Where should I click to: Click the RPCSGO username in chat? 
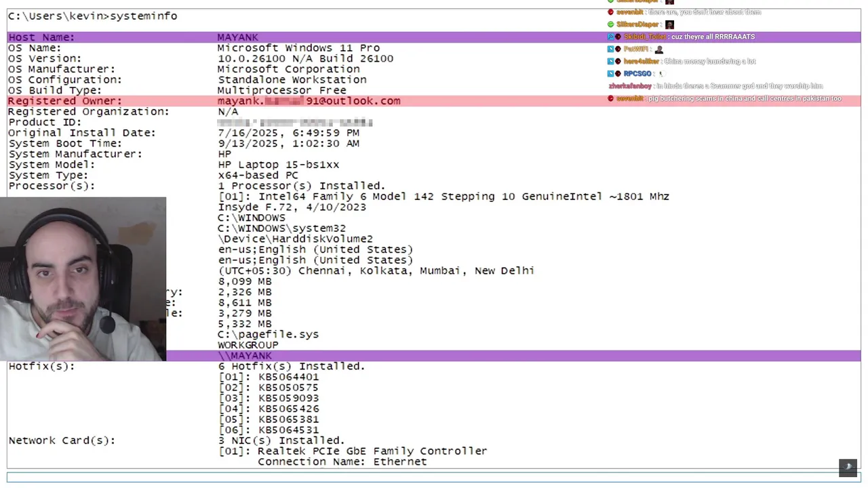click(637, 73)
